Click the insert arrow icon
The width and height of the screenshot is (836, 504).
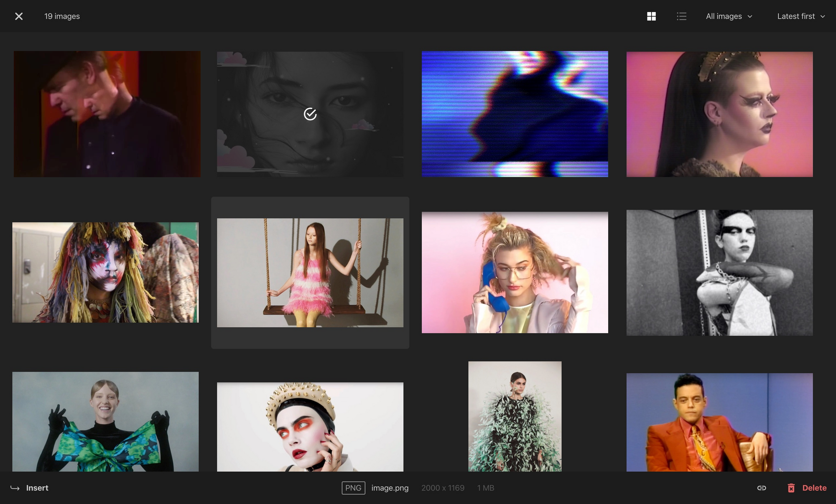point(15,488)
